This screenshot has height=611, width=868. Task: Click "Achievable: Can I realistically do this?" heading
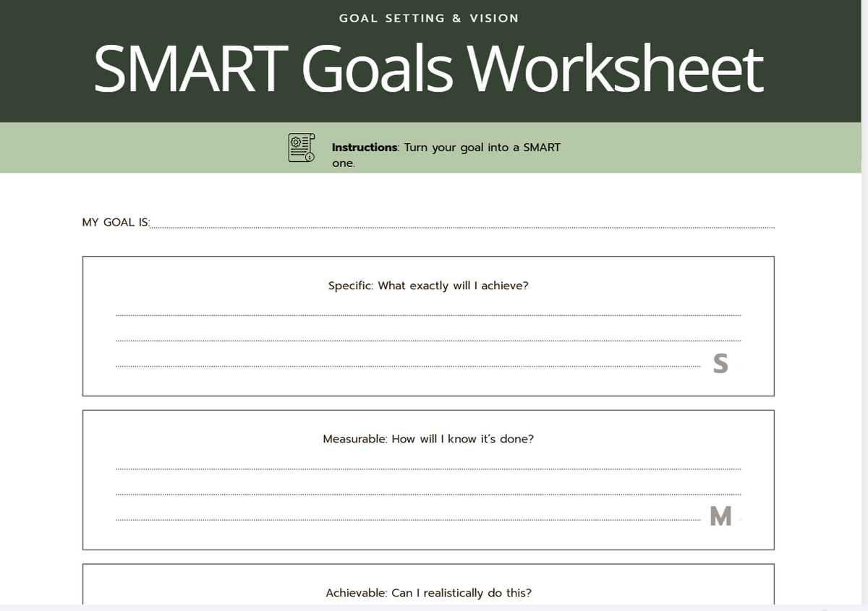click(429, 593)
